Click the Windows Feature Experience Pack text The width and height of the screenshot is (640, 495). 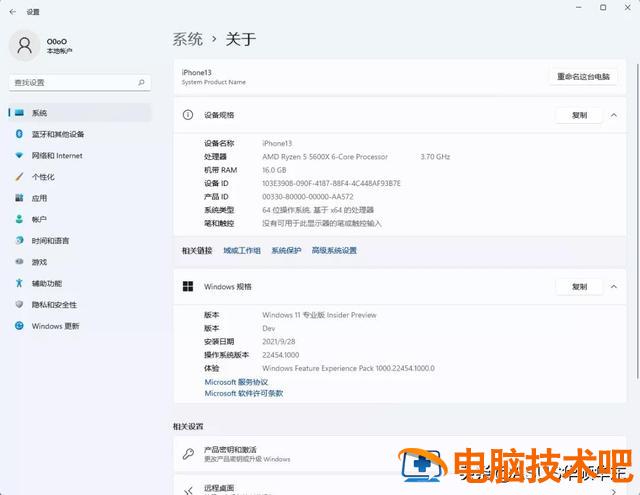(x=349, y=368)
